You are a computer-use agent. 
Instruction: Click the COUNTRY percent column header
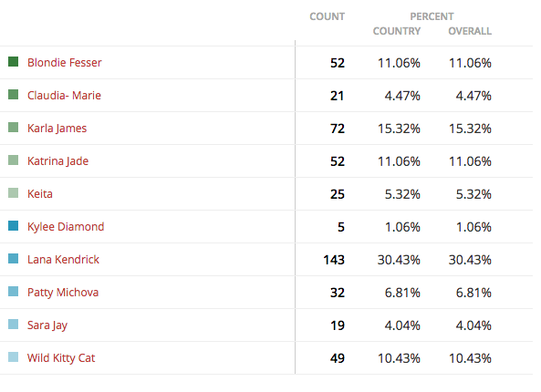click(x=397, y=31)
